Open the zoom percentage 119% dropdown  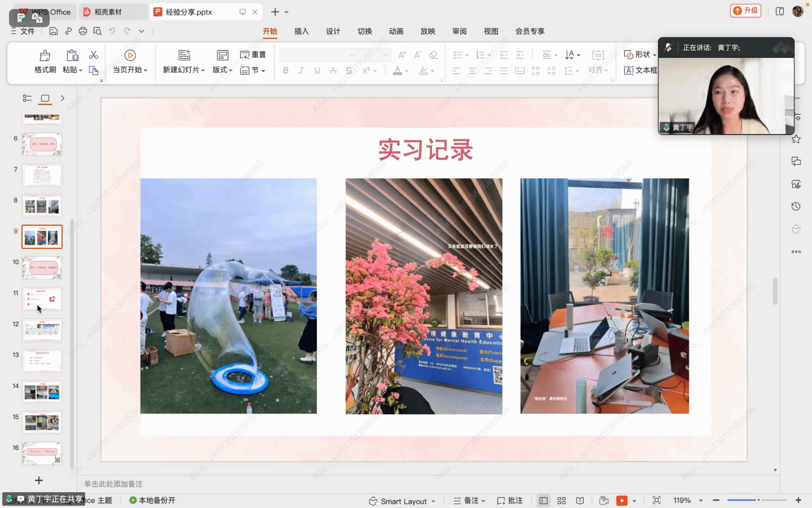(x=701, y=500)
